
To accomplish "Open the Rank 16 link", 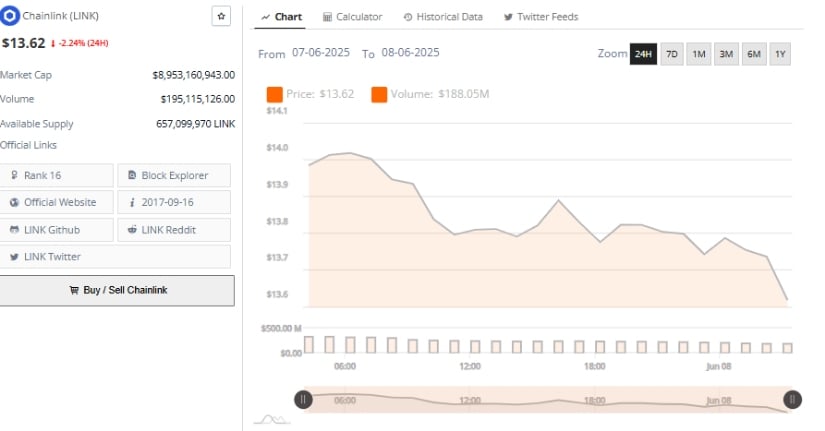I will point(56,175).
